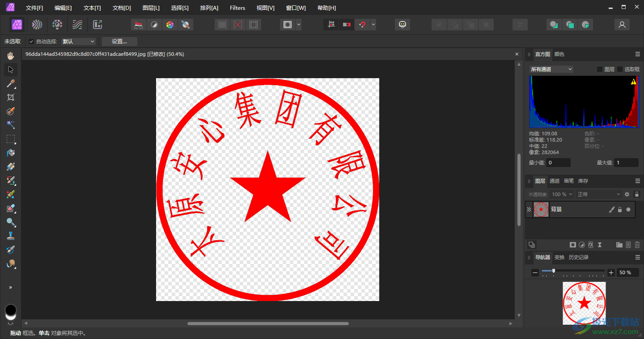Expand the 所有通道 channel dropdown
644x339 pixels.
(551, 69)
